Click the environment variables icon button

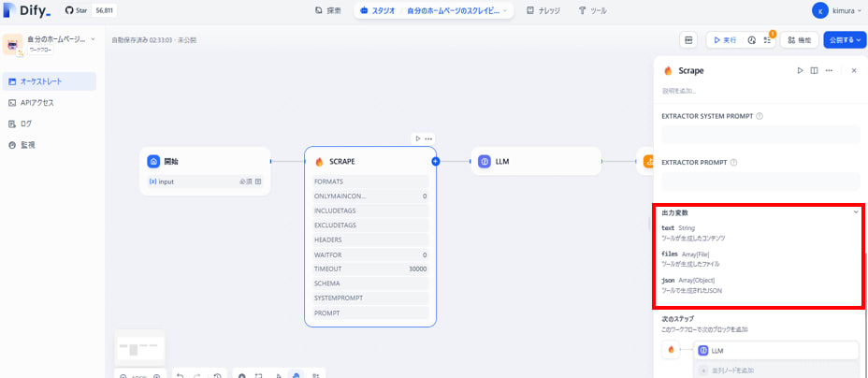click(x=688, y=40)
